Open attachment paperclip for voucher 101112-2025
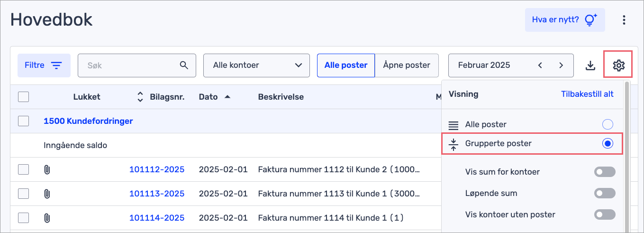 click(x=46, y=169)
